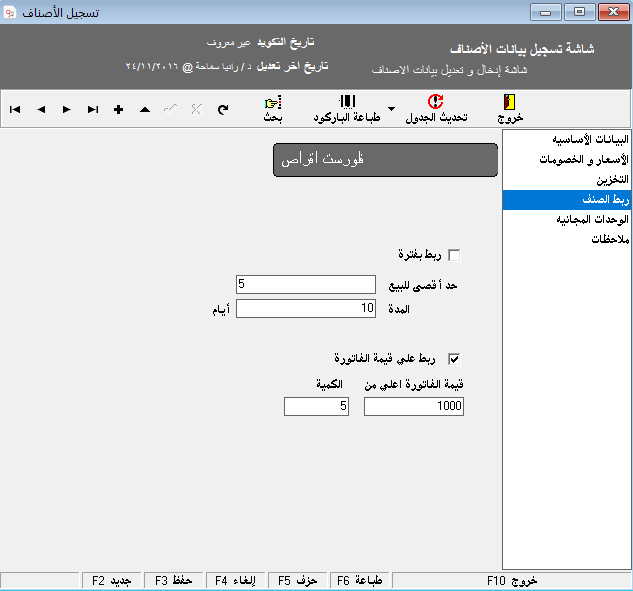Click the حد أقصى للبيع input field
The image size is (633, 591).
click(305, 285)
